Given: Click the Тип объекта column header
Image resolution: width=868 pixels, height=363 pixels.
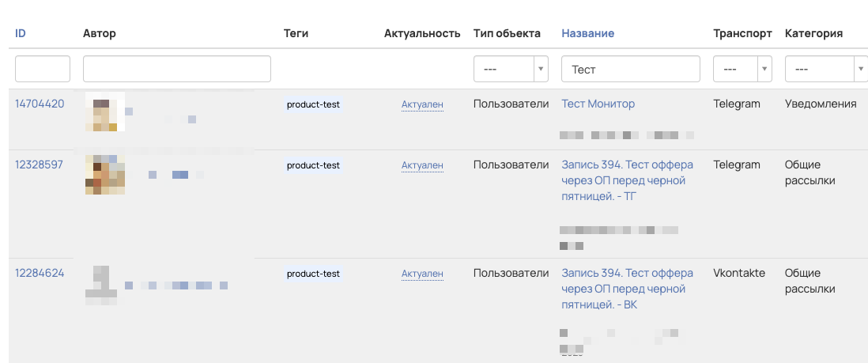Looking at the screenshot, I should [507, 33].
